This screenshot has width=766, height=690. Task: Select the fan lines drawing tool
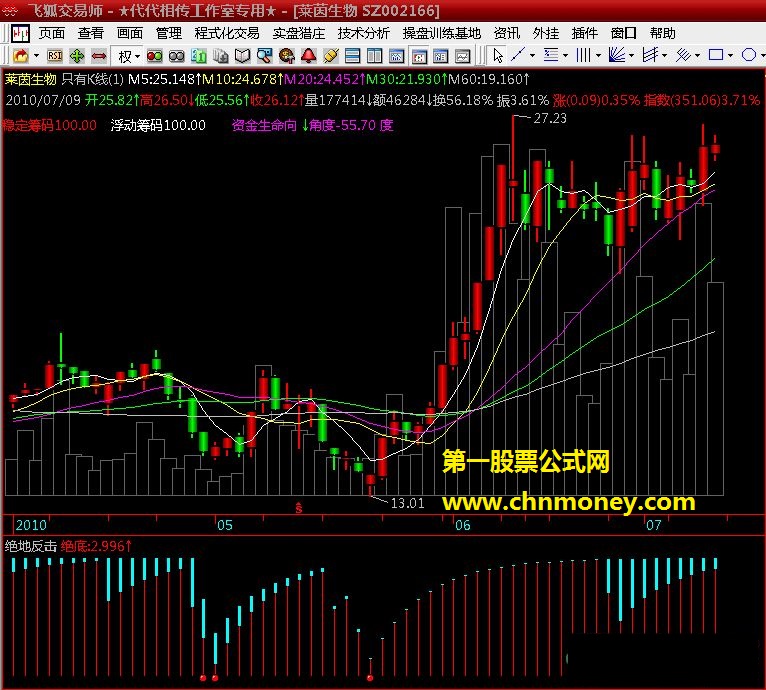pyautogui.click(x=617, y=55)
